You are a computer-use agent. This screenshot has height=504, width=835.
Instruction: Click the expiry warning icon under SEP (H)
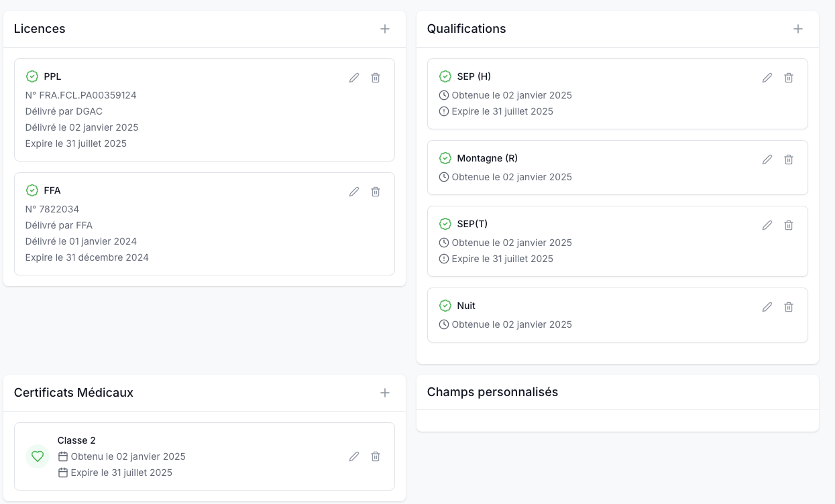tap(444, 111)
